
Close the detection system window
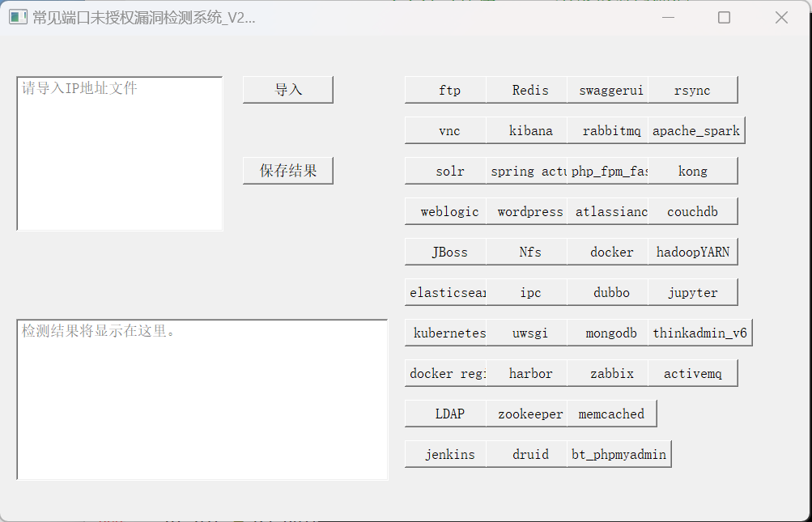point(781,17)
